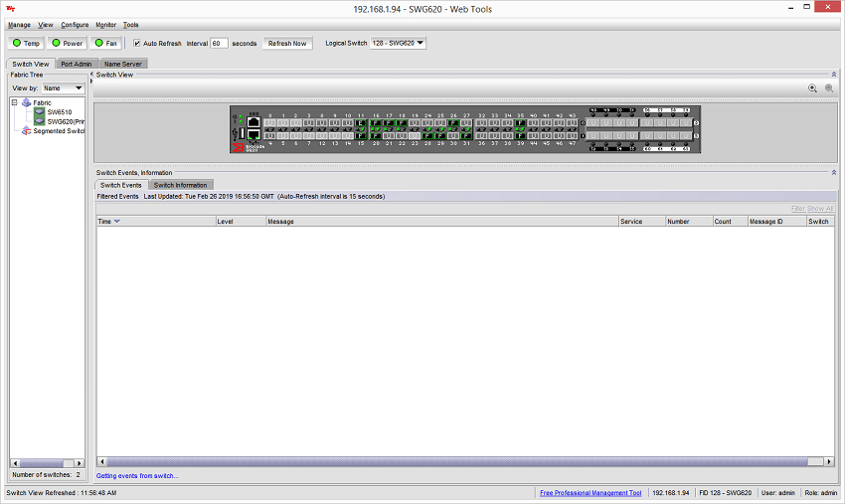Click port 47 on the switch image
Viewport: 845px width, 504px height.
[x=573, y=135]
